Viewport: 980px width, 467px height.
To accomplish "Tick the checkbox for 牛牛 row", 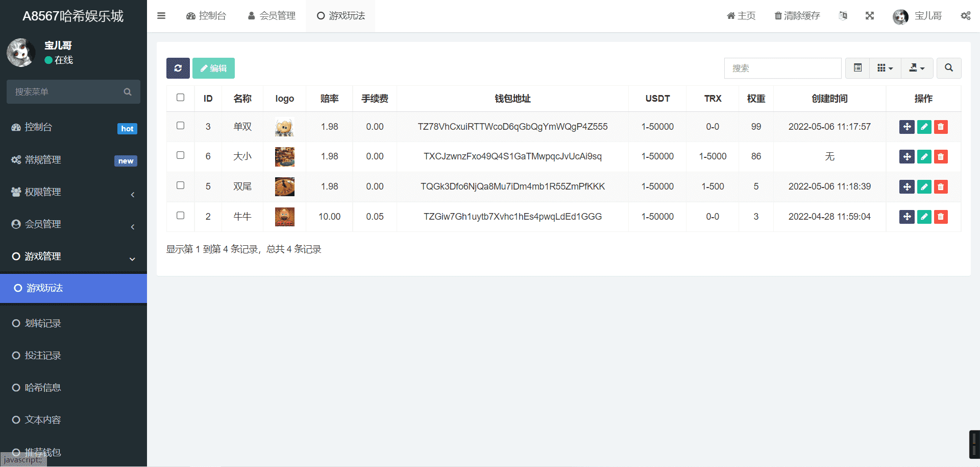I will tap(180, 216).
